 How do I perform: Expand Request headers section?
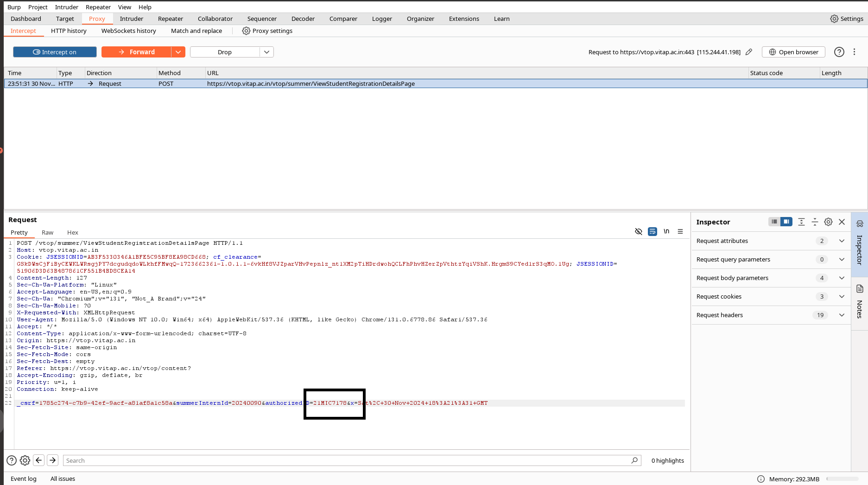point(842,315)
